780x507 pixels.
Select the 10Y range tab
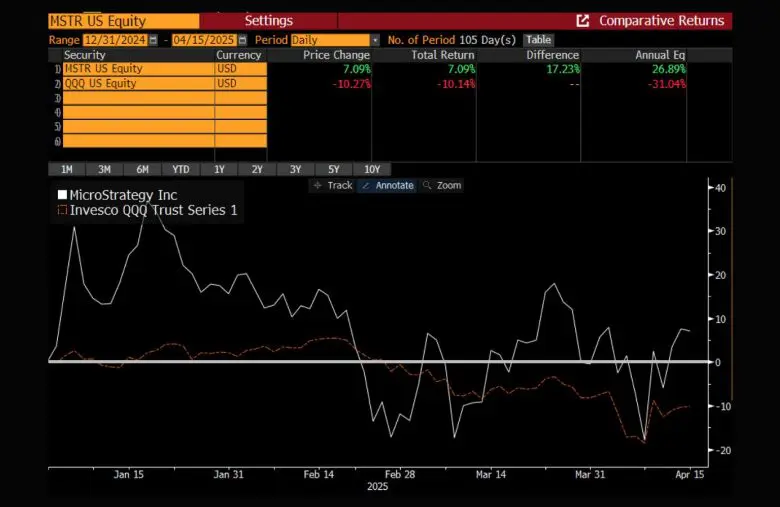coord(372,169)
